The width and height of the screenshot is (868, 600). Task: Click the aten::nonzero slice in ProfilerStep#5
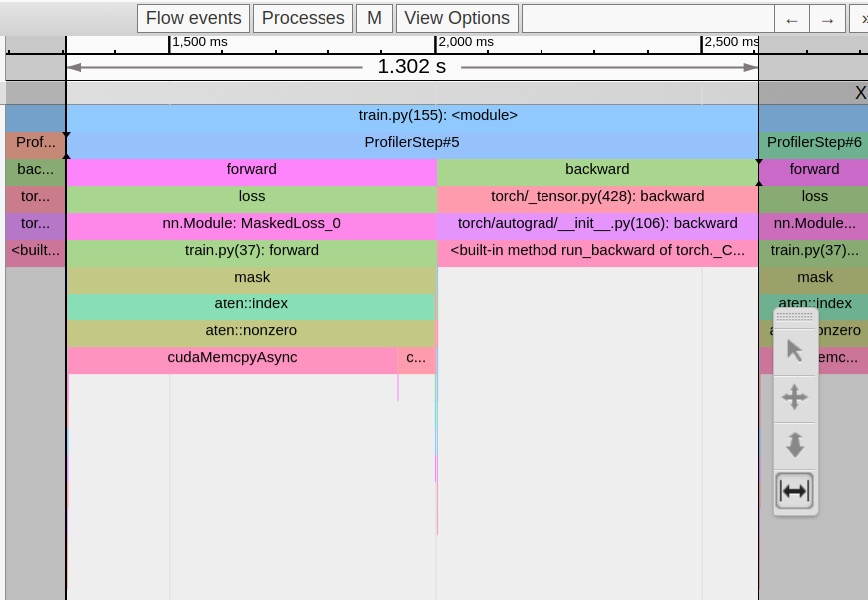coord(251,331)
